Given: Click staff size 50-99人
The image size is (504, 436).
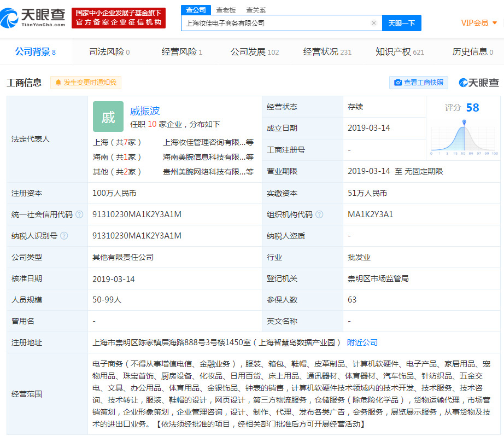Looking at the screenshot, I should (107, 300).
